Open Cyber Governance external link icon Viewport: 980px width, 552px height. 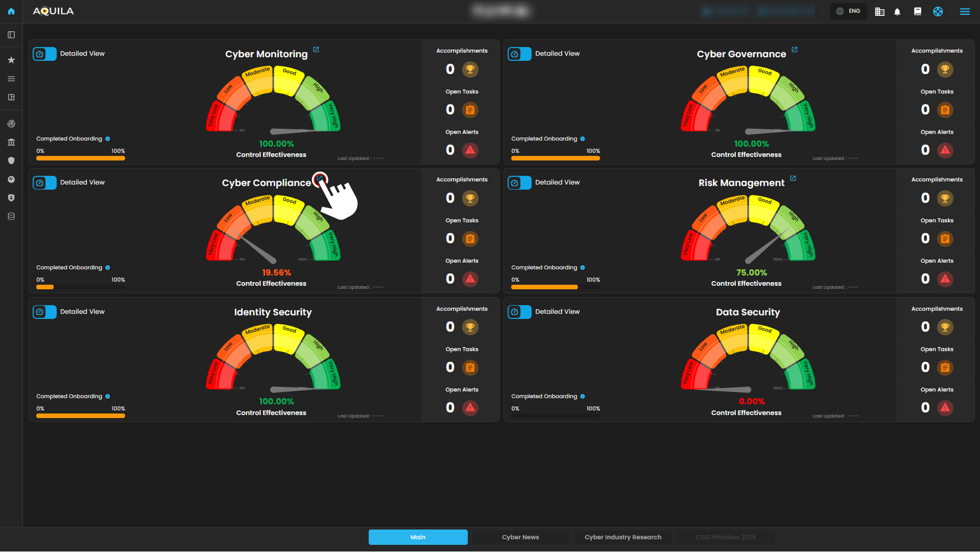pyautogui.click(x=795, y=50)
